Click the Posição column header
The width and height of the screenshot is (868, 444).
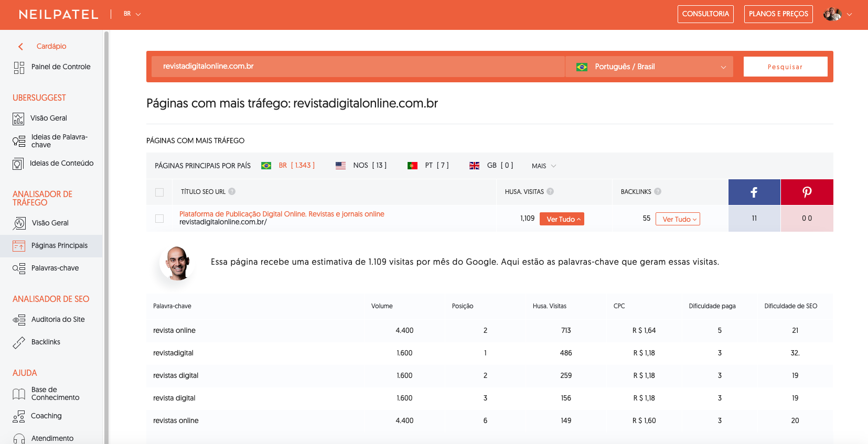tap(463, 306)
